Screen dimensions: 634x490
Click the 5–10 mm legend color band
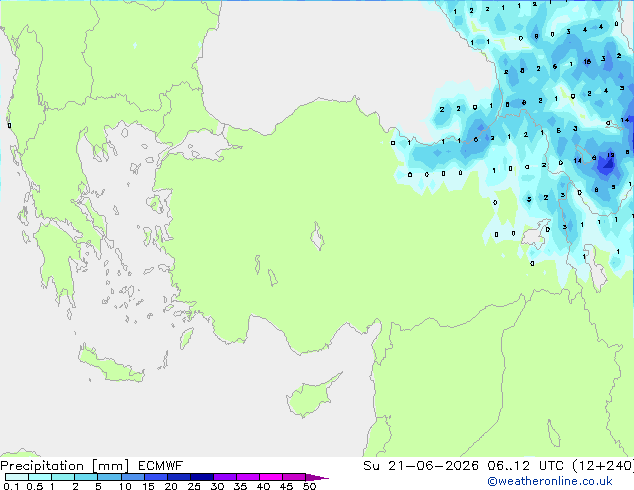click(x=109, y=477)
